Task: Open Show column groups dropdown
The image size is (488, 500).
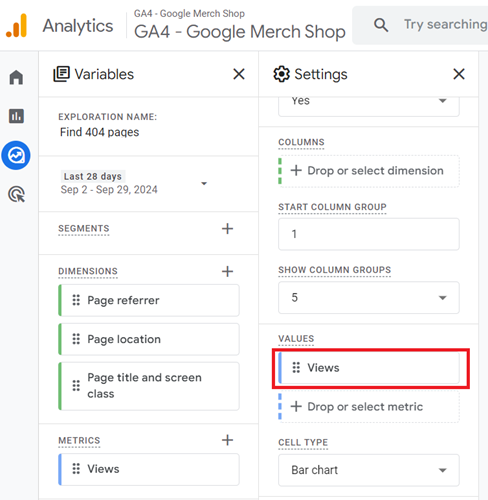Action: coord(369,297)
